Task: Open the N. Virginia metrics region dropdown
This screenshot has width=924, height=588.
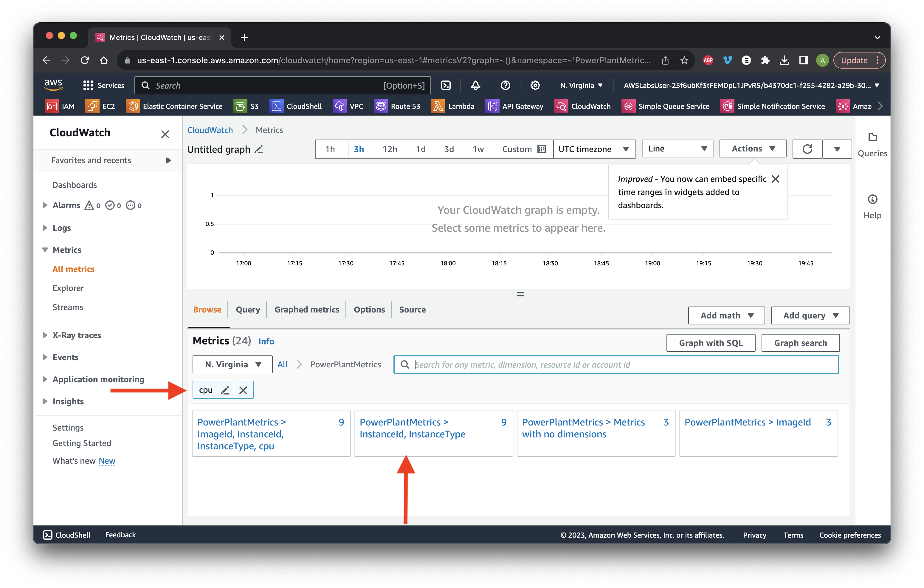Action: point(232,364)
